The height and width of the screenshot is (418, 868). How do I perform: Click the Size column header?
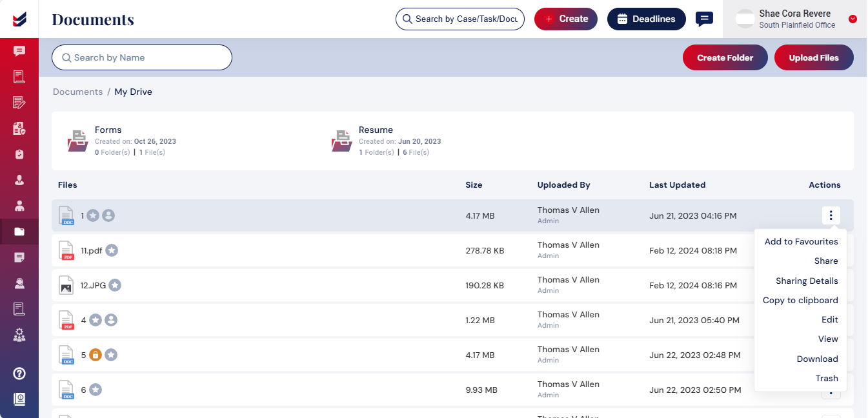click(x=474, y=185)
